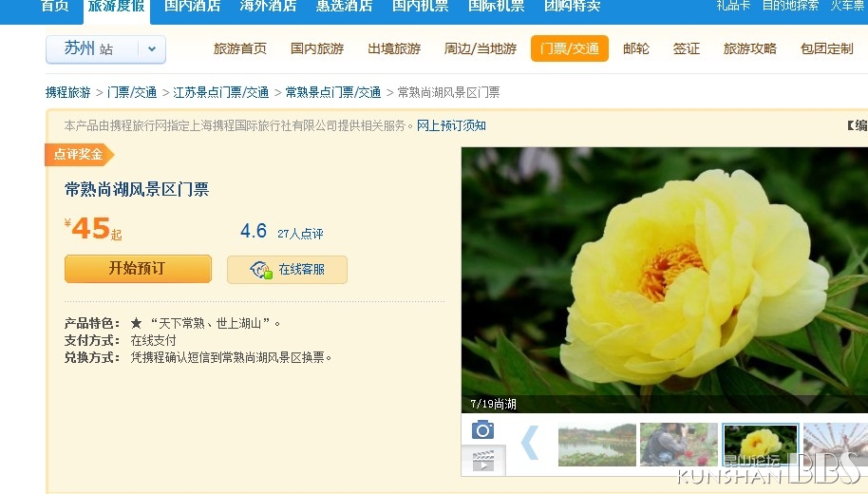Select 旅游首页 in sub navigation
Screen dimensions: 868x494
point(240,48)
